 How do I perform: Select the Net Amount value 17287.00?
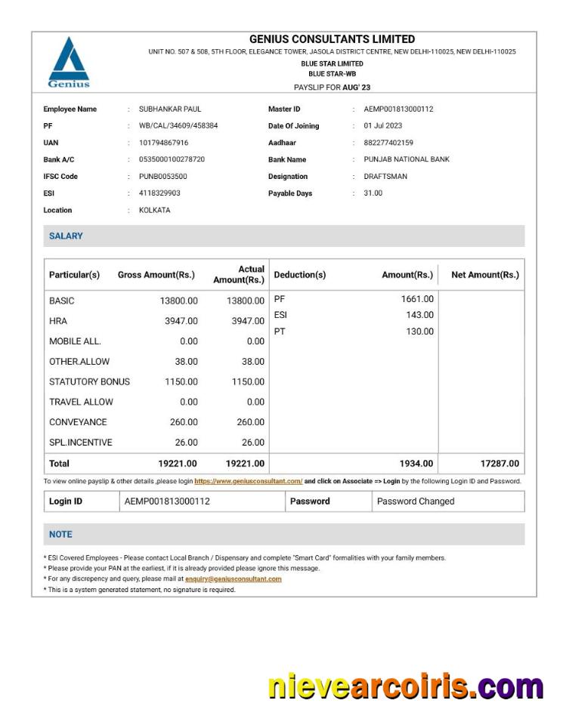500,464
